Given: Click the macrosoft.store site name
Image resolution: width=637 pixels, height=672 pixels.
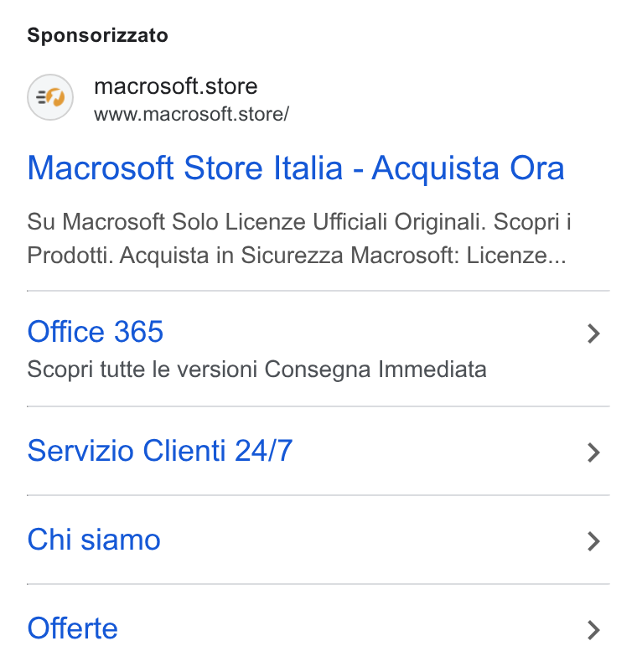Looking at the screenshot, I should coord(176,86).
